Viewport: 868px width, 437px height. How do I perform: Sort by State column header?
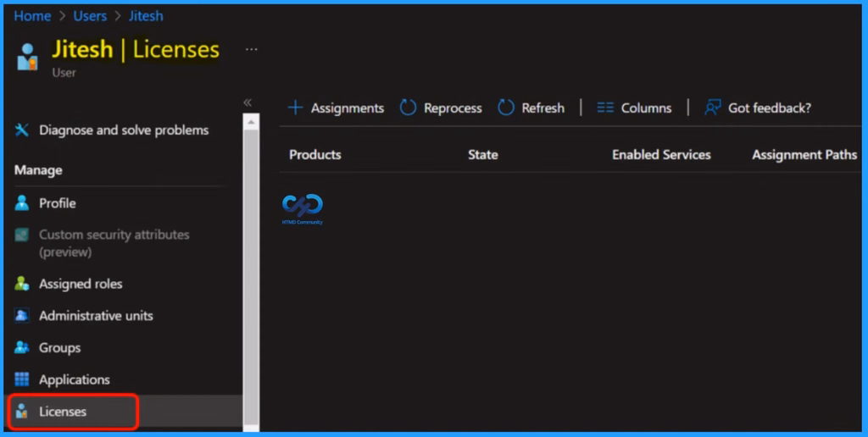point(482,155)
